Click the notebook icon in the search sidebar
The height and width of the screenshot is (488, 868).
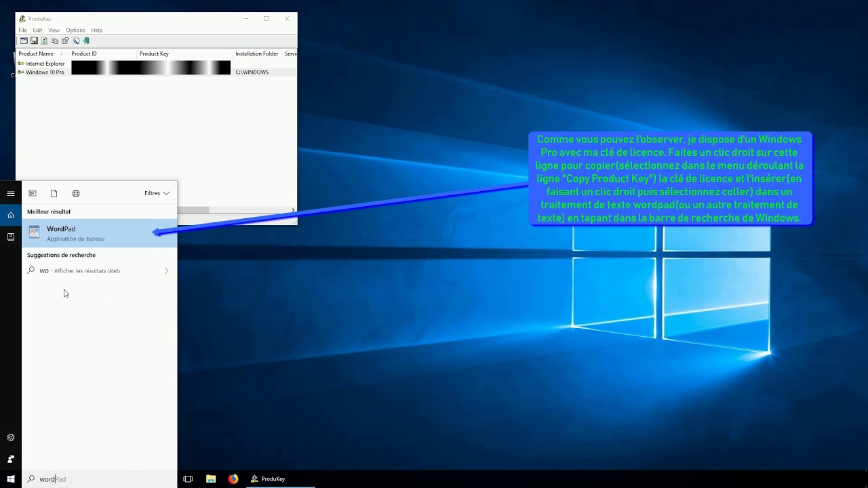11,237
